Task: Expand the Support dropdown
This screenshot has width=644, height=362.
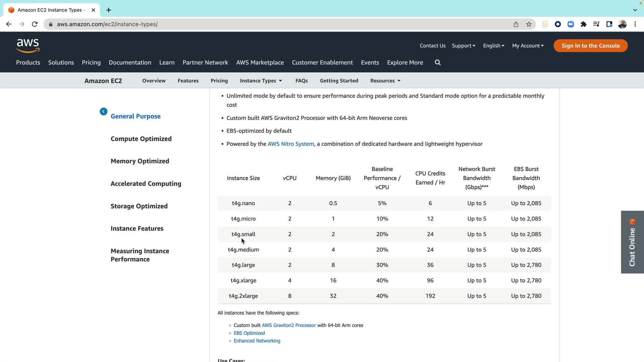Action: click(464, 46)
